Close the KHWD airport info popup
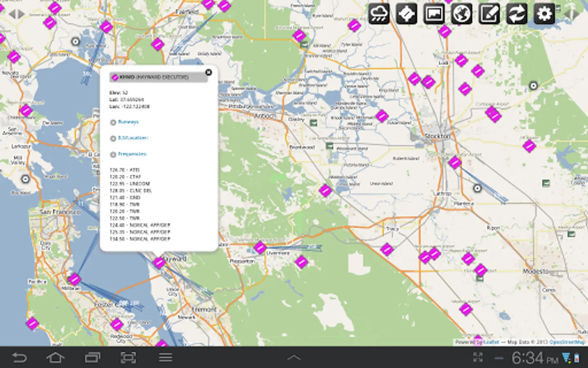The width and height of the screenshot is (588, 368). 209,72
